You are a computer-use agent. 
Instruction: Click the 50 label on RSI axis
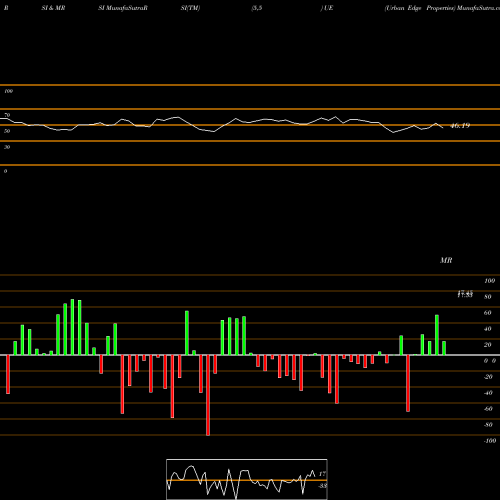click(7, 131)
